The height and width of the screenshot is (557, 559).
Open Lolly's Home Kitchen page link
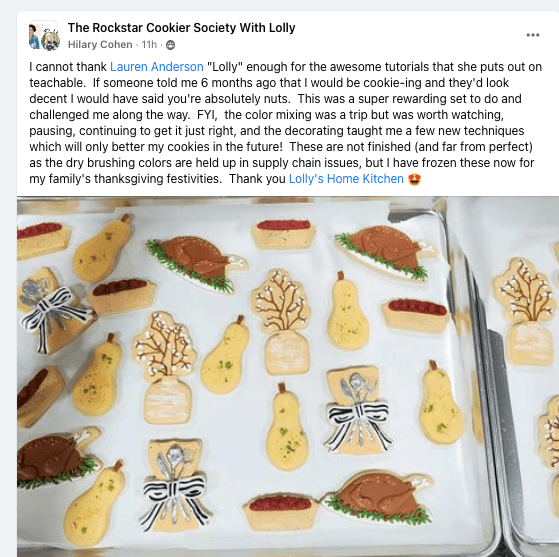click(346, 179)
